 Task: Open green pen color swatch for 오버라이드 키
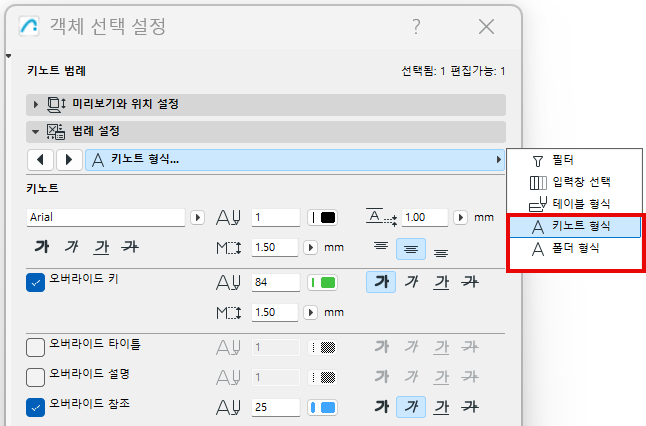(323, 282)
